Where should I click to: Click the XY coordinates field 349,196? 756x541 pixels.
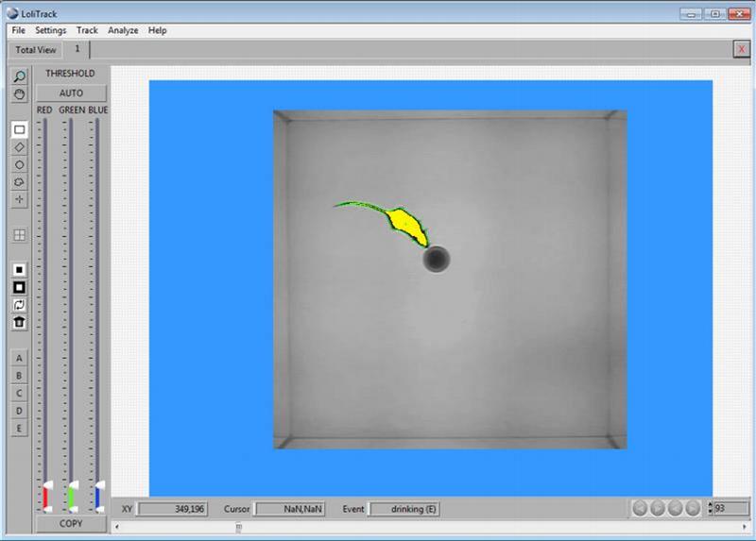pos(173,509)
